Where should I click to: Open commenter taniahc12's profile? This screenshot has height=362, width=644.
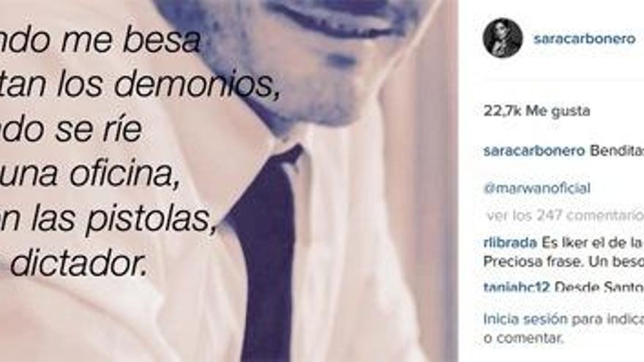coord(517,287)
